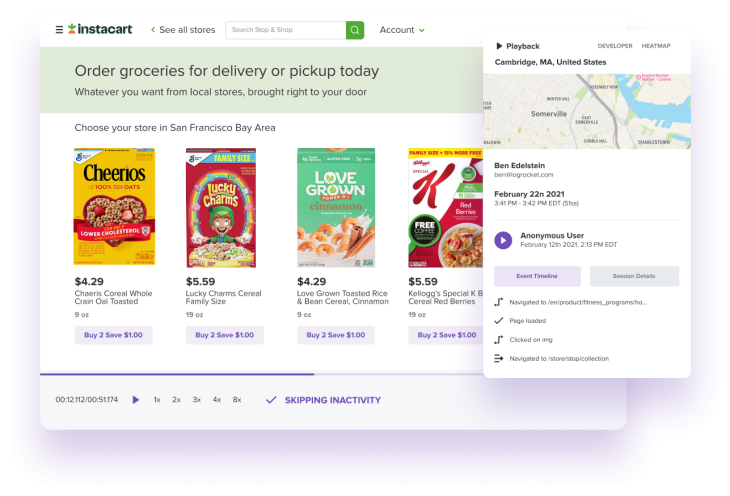Click the Cheerios $4.29 price
730x496 pixels.
pos(89,281)
